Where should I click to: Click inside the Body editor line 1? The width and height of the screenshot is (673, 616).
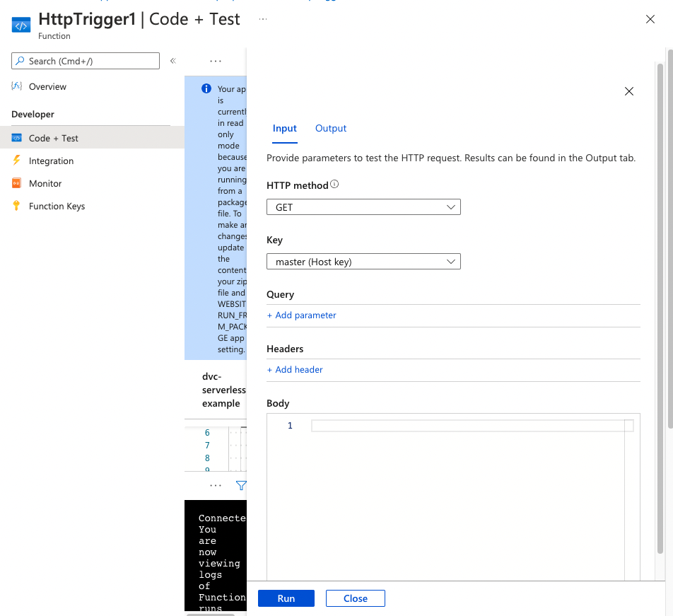click(467, 426)
